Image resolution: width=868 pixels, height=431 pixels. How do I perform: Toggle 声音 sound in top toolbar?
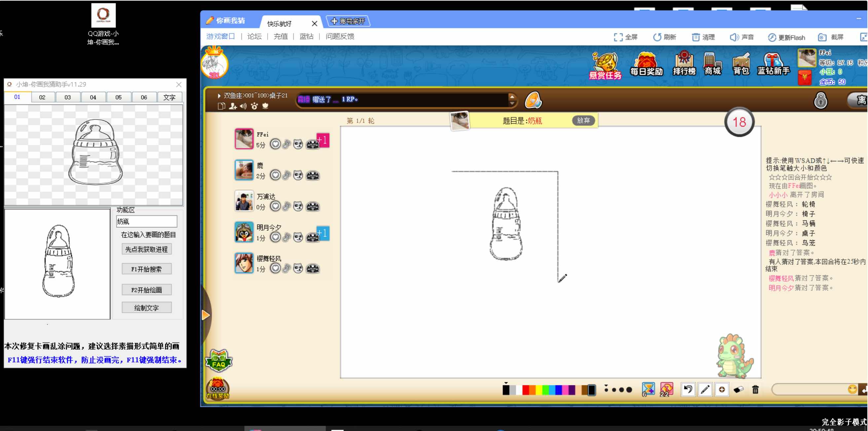pos(742,37)
